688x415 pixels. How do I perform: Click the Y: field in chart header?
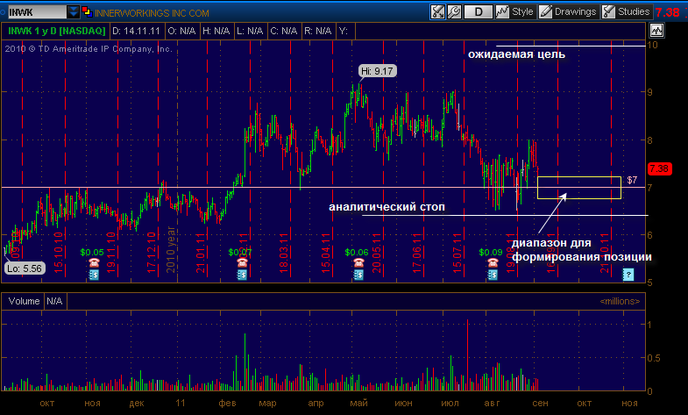pyautogui.click(x=345, y=31)
